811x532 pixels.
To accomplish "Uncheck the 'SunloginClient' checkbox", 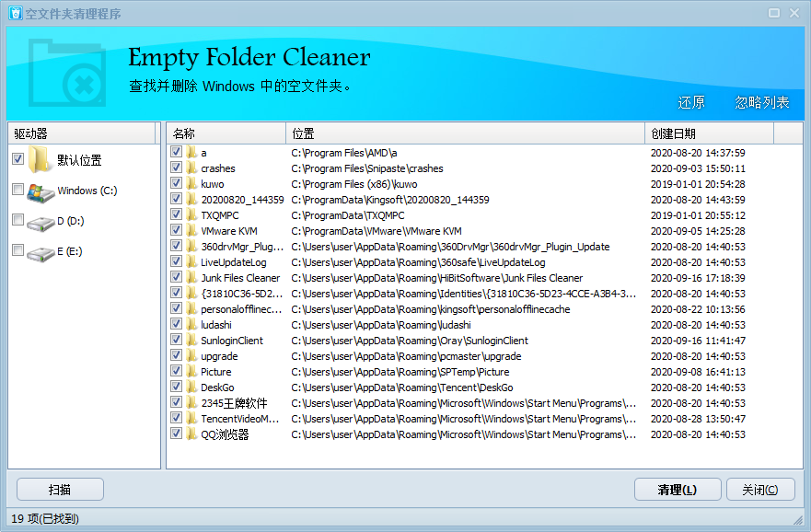I will pyautogui.click(x=176, y=339).
